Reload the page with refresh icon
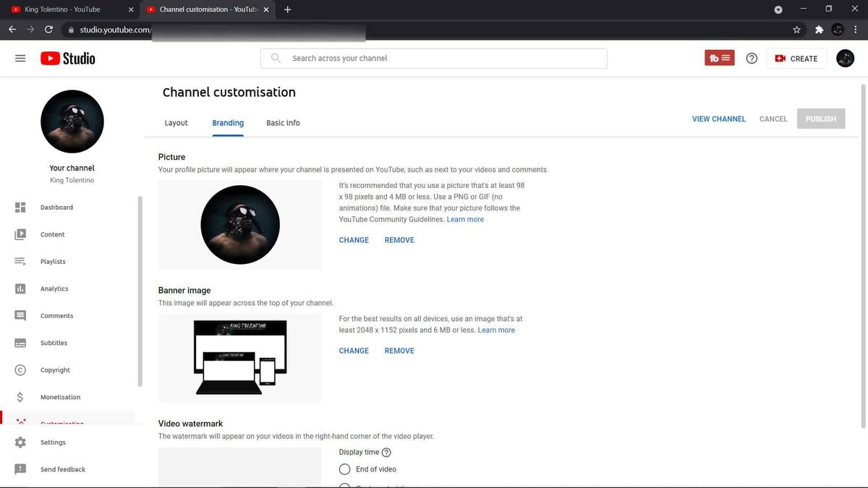The height and width of the screenshot is (488, 868). [48, 30]
